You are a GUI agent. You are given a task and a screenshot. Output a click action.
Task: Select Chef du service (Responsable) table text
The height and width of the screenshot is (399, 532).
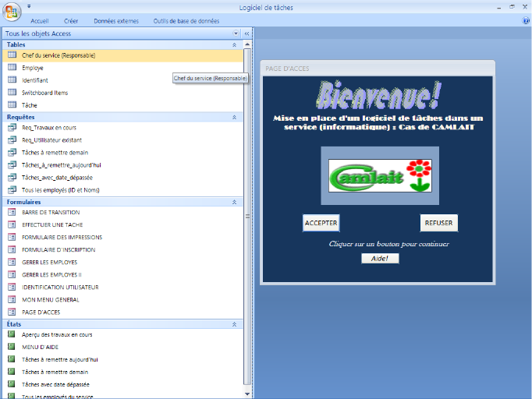59,55
